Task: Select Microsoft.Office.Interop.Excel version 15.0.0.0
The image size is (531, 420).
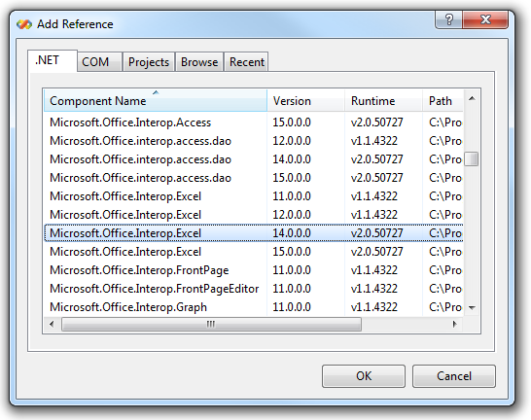Action: click(254, 252)
